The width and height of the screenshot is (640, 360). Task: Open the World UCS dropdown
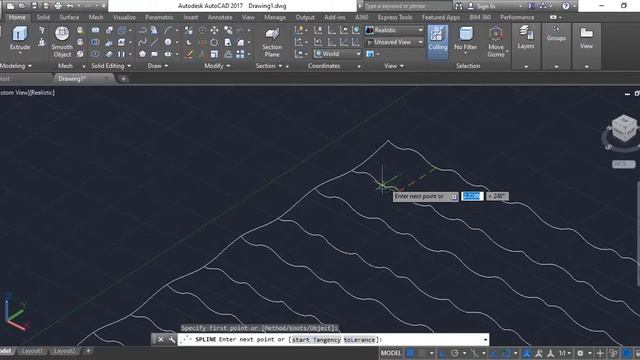[338, 54]
